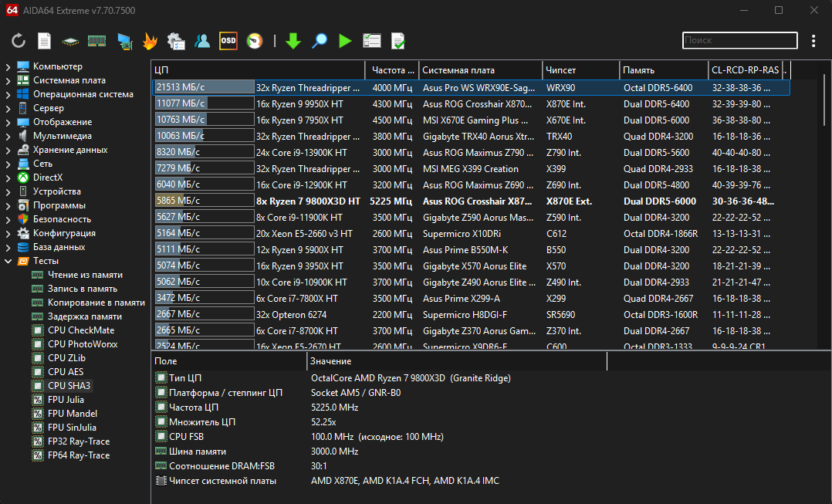Image resolution: width=832 pixels, height=504 pixels.
Task: Sort by the Память column header
Action: [x=664, y=70]
